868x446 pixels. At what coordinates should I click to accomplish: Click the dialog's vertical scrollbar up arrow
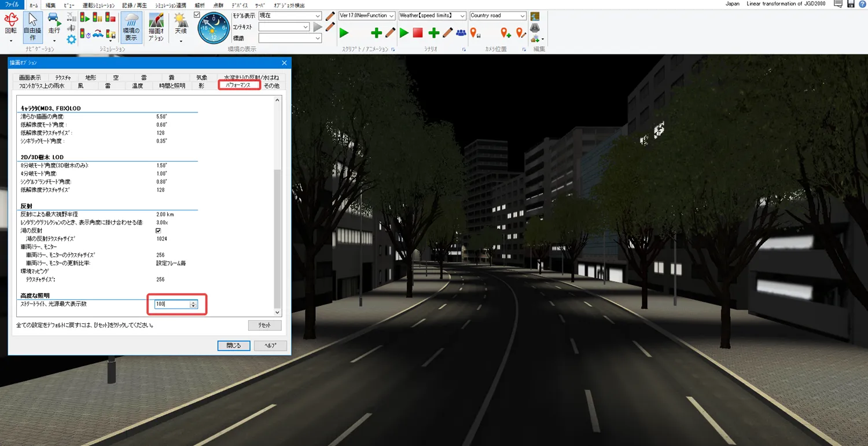point(277,100)
